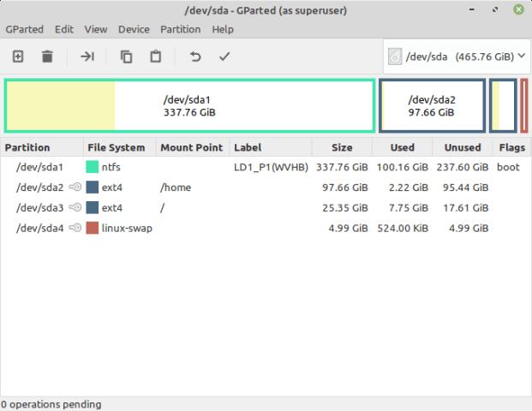Sort by Mount Point column header
Screen dimensions: 532x411
[x=191, y=147]
